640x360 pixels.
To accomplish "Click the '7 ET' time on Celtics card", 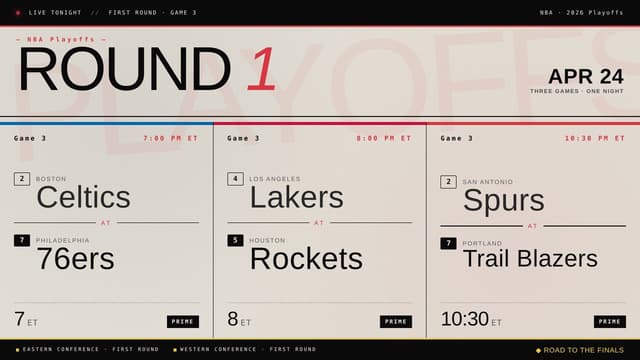I will (26, 320).
